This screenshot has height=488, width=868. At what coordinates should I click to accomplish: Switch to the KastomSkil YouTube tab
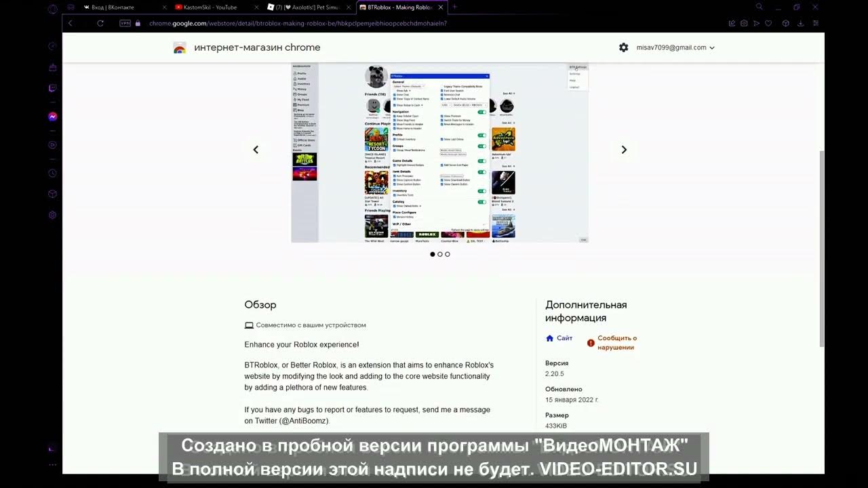tap(216, 7)
